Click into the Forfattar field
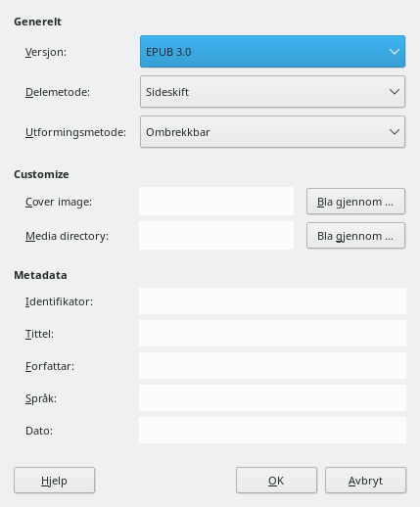Viewport: 420px width, 507px height. (272, 366)
